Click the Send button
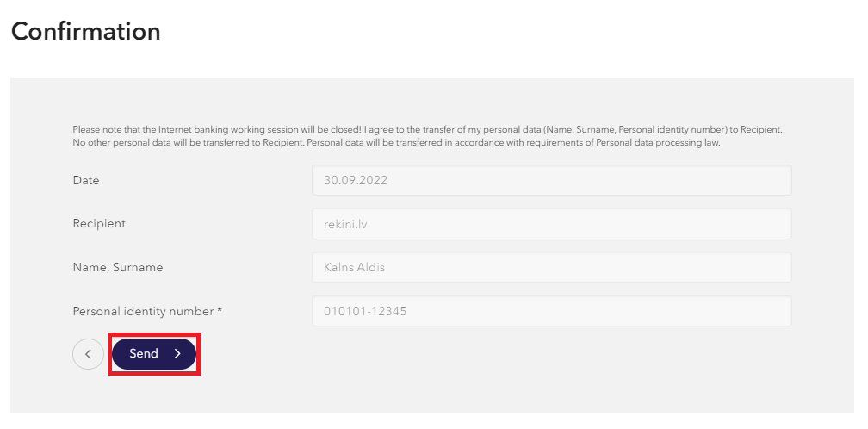Image resolution: width=868 pixels, height=429 pixels. coord(154,354)
